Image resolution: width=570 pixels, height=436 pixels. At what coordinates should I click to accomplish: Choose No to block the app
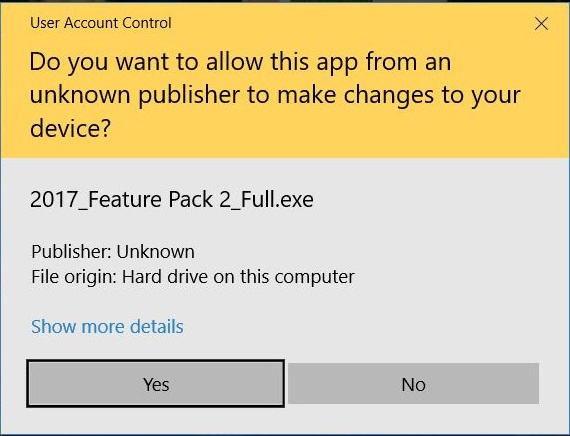point(413,384)
